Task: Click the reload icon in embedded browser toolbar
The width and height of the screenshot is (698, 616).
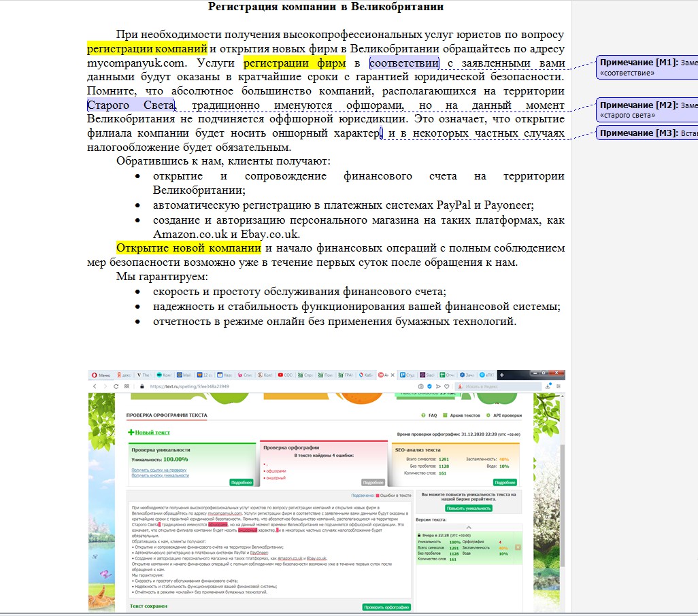Action: (116, 386)
